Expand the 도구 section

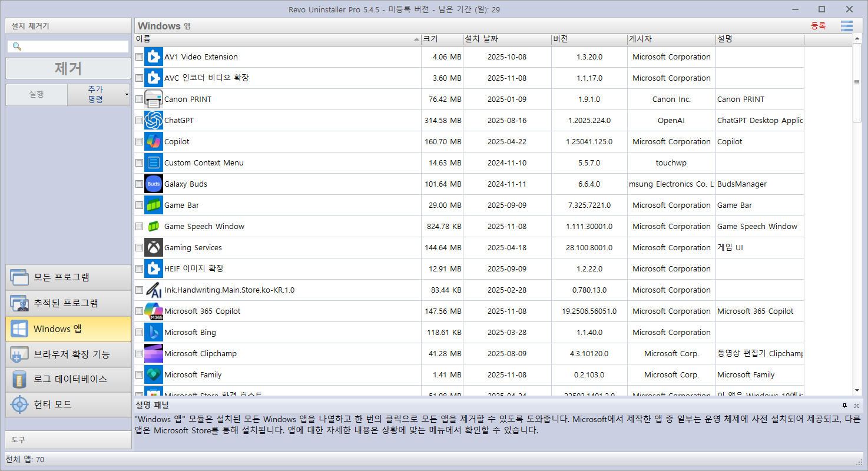[x=68, y=440]
